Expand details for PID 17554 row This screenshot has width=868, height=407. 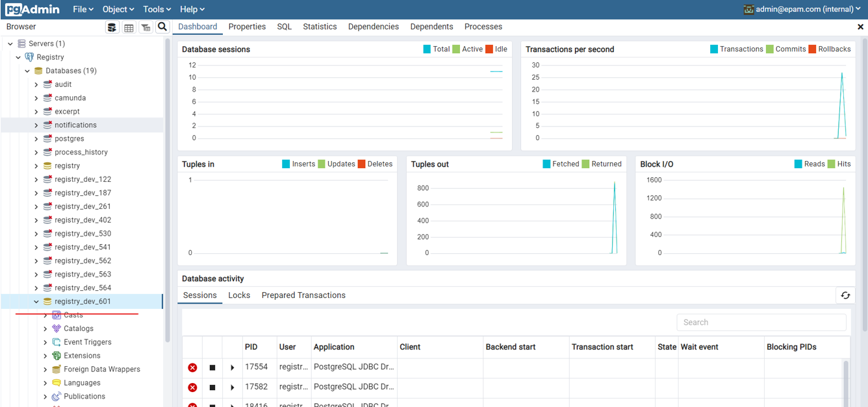(233, 368)
